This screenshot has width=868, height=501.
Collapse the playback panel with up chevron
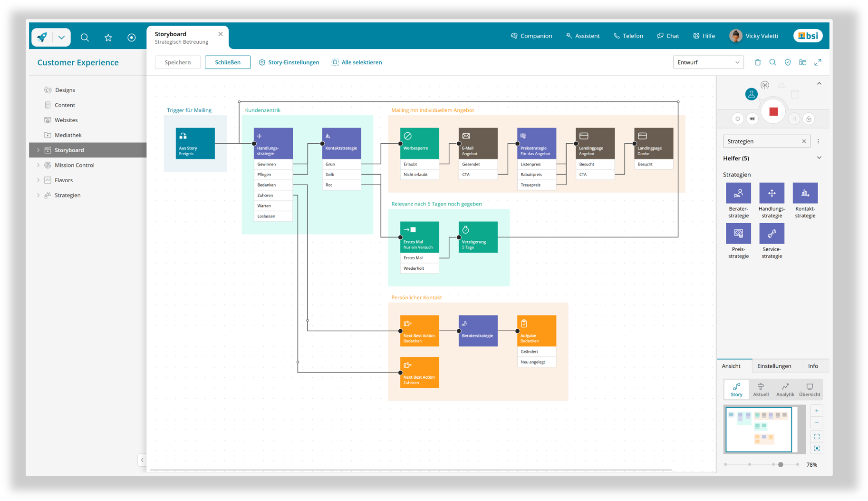pos(819,84)
